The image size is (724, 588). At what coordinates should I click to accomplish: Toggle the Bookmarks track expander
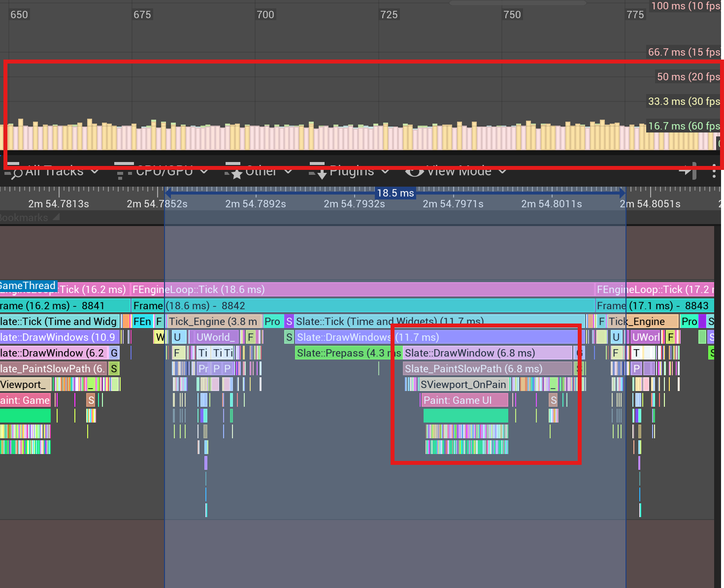pyautogui.click(x=56, y=217)
